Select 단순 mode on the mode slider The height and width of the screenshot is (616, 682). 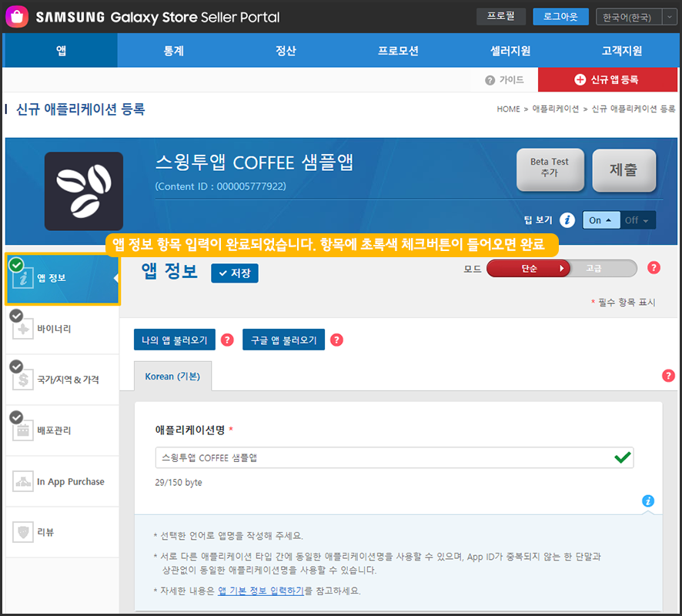529,268
